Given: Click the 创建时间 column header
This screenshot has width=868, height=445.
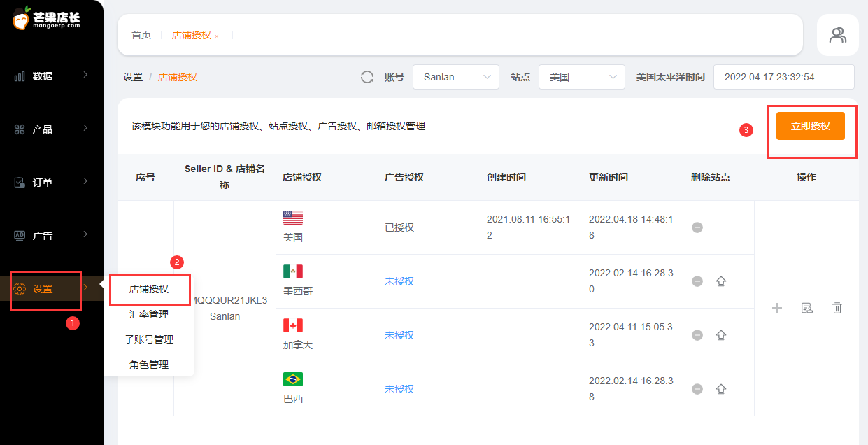Looking at the screenshot, I should point(506,177).
